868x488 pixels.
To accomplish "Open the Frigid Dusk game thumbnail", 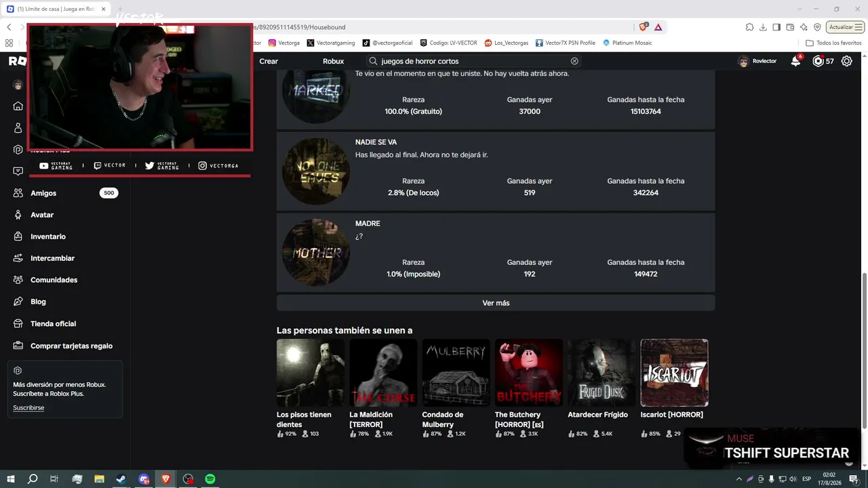I will click(601, 373).
